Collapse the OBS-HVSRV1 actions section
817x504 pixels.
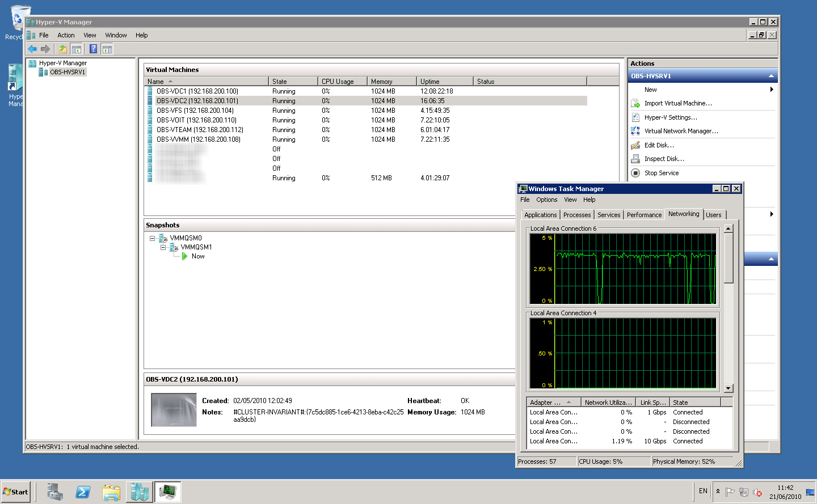click(770, 75)
